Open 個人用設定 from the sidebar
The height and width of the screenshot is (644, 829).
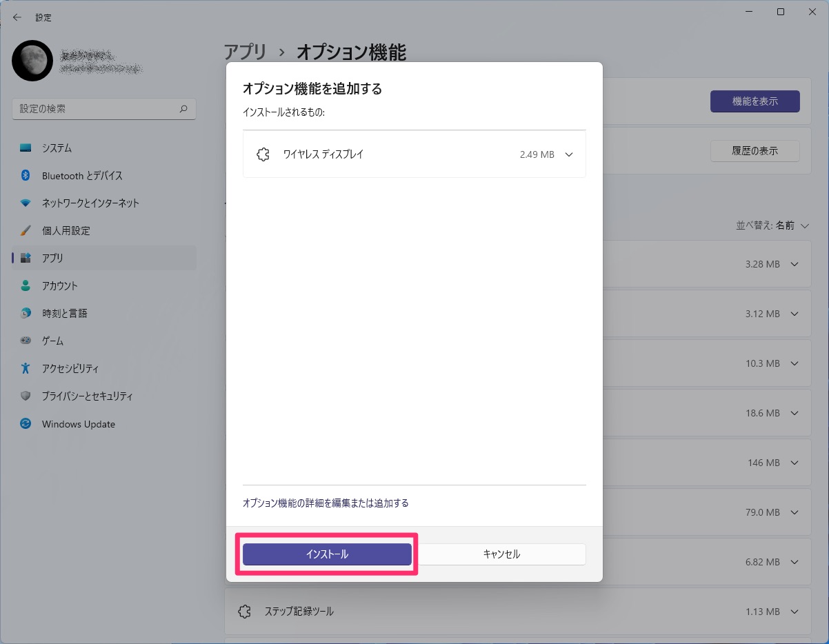(104, 231)
